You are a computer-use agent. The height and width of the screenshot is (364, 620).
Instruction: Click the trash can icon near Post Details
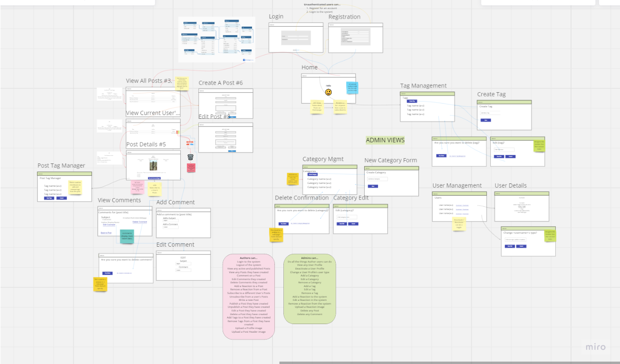[x=190, y=157]
